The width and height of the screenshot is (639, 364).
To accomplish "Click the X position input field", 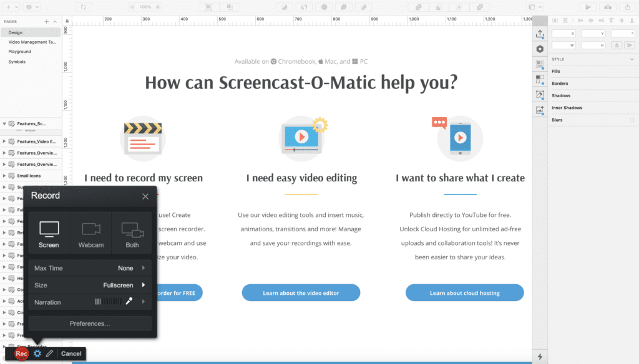I will [x=563, y=34].
